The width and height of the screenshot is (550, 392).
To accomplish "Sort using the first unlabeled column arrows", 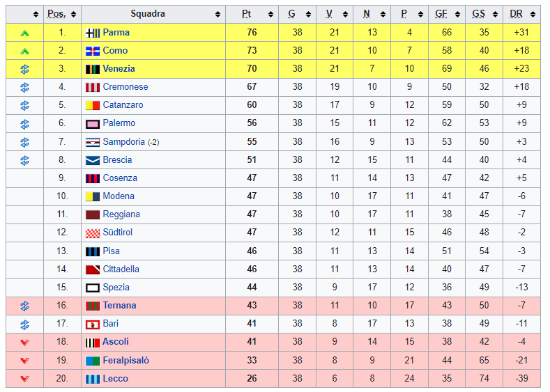I will click(36, 14).
